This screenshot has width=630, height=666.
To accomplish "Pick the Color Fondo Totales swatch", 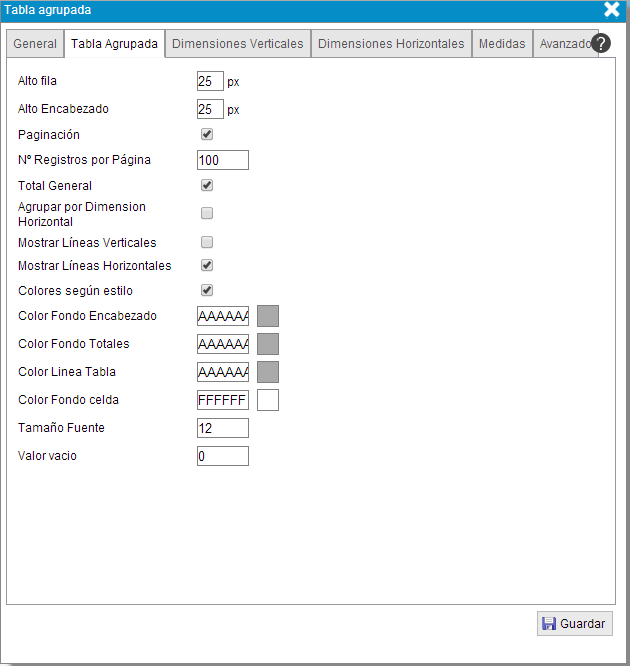I will click(x=268, y=344).
